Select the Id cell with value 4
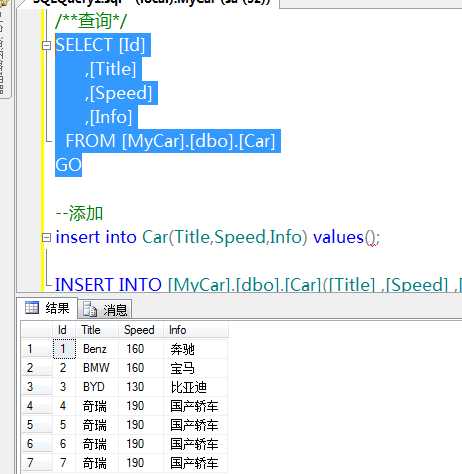The width and height of the screenshot is (462, 474). pos(63,406)
